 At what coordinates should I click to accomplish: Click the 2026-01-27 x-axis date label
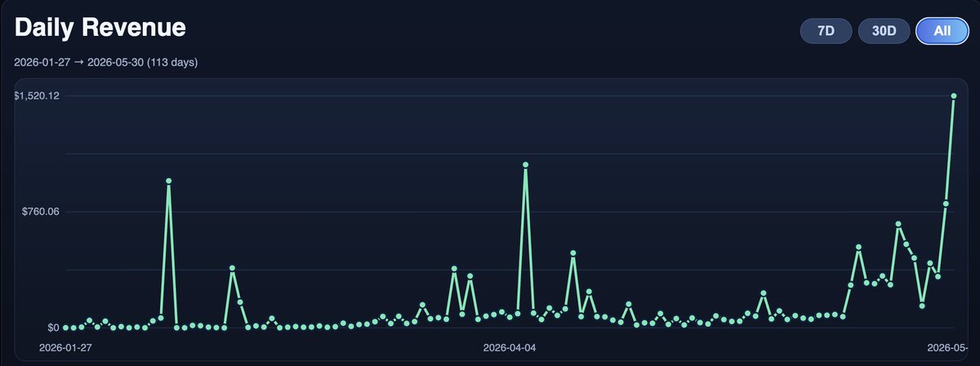pyautogui.click(x=66, y=347)
